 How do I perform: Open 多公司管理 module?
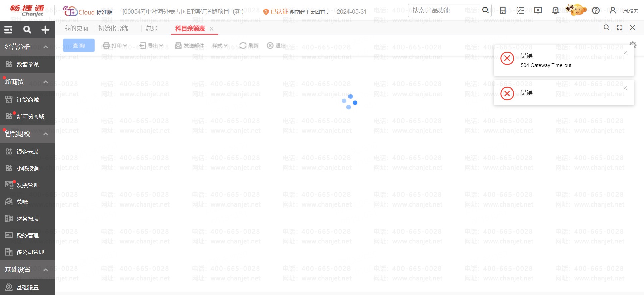coord(27,252)
